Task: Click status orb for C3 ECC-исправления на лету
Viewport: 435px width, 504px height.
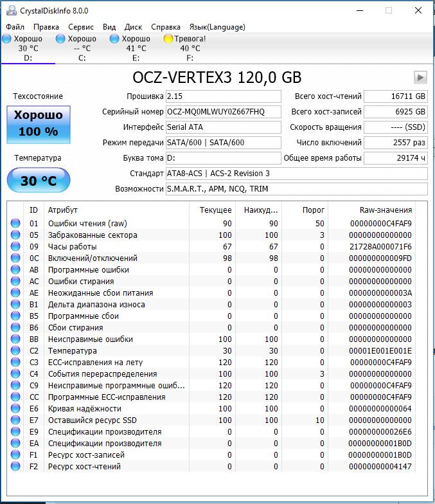Action: coord(15,362)
